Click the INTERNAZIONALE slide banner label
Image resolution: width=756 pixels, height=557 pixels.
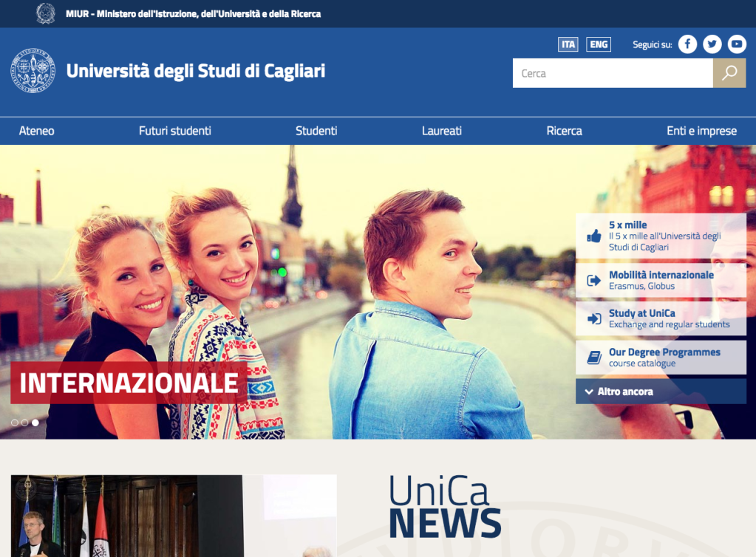pyautogui.click(x=129, y=383)
